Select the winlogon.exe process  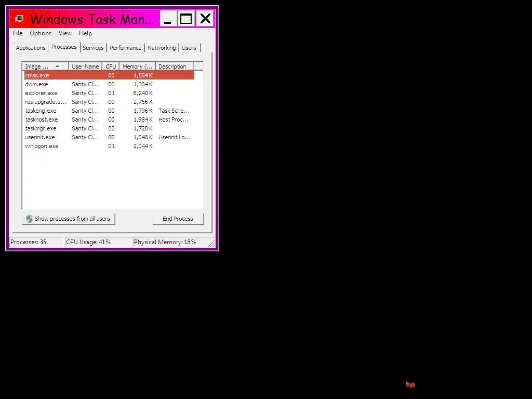tap(109, 146)
